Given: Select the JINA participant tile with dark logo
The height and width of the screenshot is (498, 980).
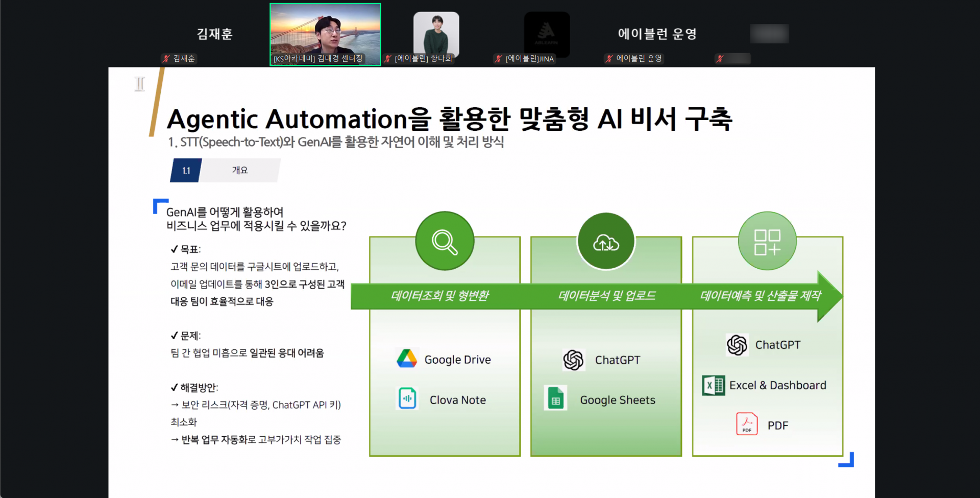Looking at the screenshot, I should [x=547, y=34].
